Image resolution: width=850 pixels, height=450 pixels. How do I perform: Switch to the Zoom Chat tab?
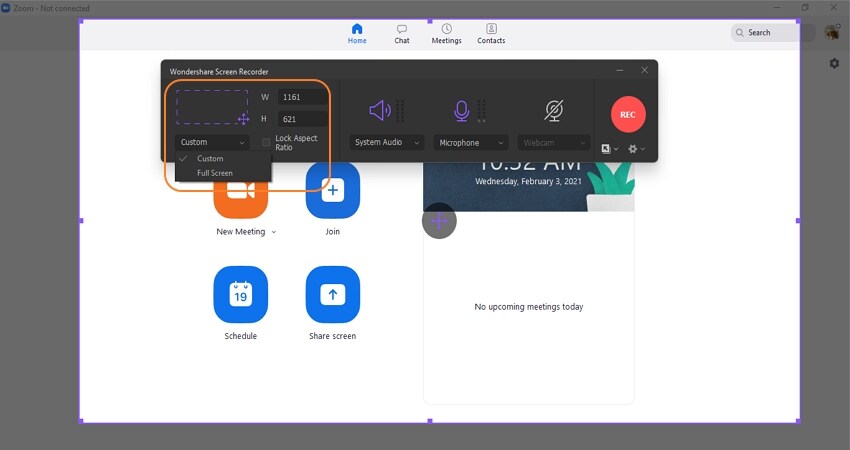tap(402, 34)
